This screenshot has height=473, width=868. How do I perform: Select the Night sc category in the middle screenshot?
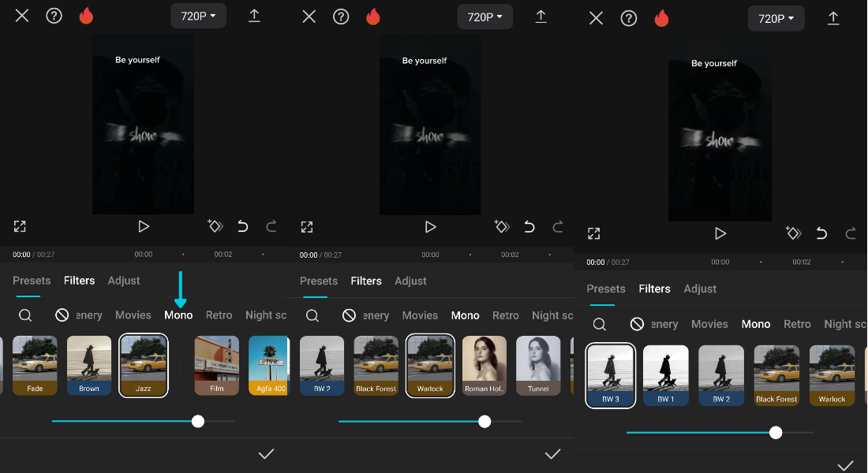tap(552, 315)
